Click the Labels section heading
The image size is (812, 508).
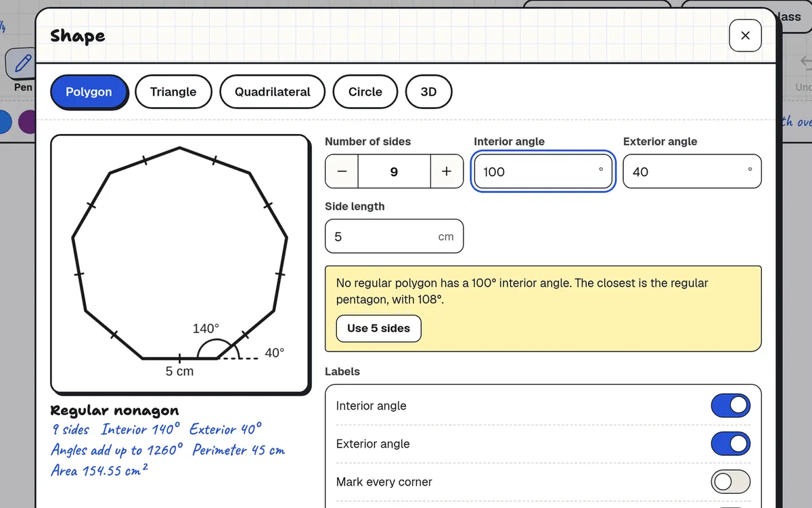[342, 371]
